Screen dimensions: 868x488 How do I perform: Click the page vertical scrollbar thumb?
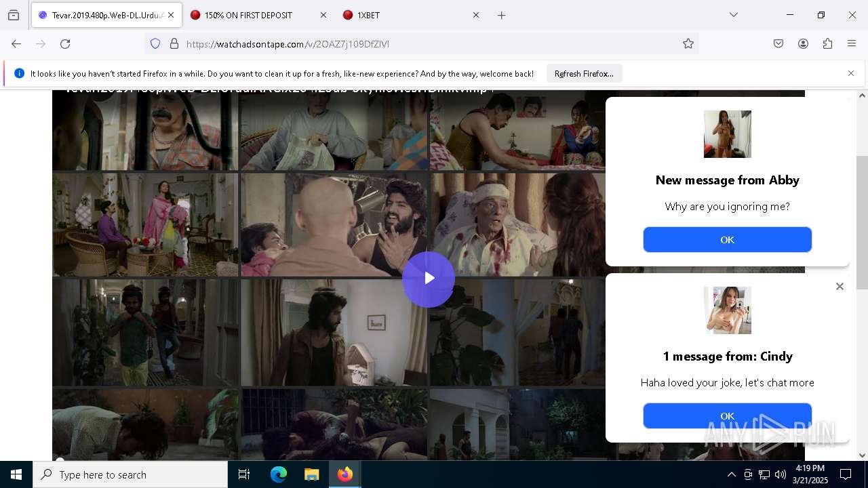click(862, 222)
